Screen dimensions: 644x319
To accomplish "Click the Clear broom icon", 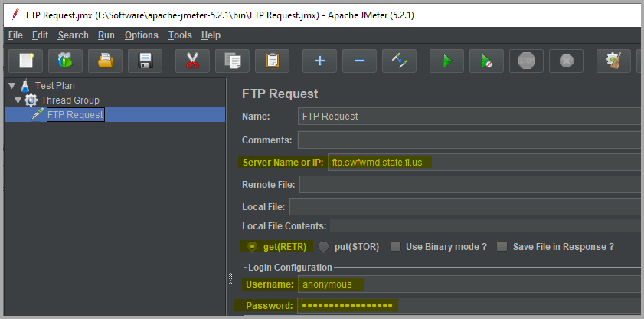I will click(613, 61).
